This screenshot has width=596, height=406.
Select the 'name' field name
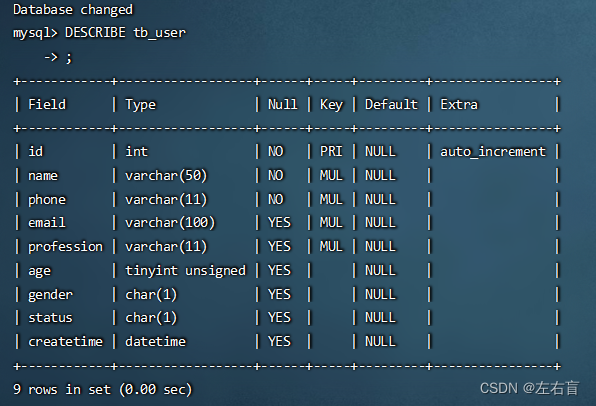tap(43, 176)
